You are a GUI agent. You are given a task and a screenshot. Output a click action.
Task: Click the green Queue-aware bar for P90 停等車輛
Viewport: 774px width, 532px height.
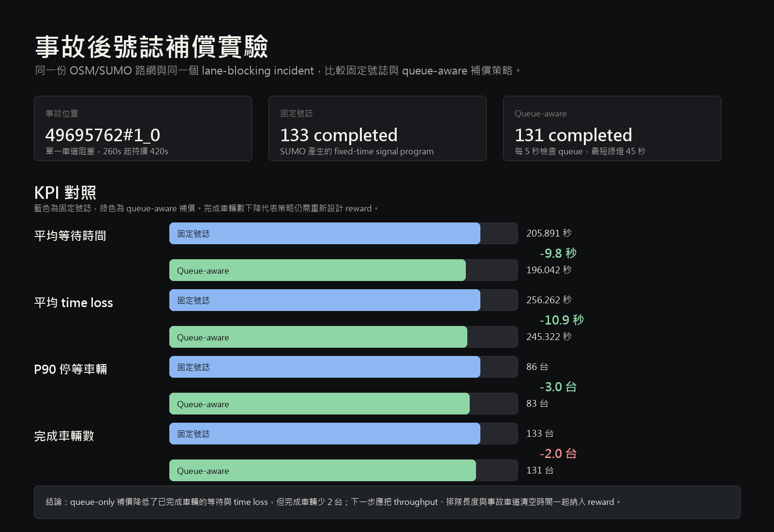point(319,404)
